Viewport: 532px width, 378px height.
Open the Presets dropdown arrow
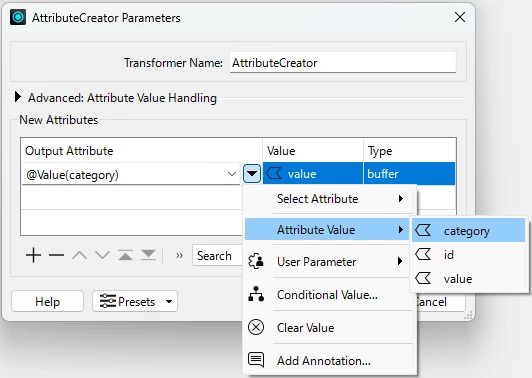pyautogui.click(x=169, y=301)
